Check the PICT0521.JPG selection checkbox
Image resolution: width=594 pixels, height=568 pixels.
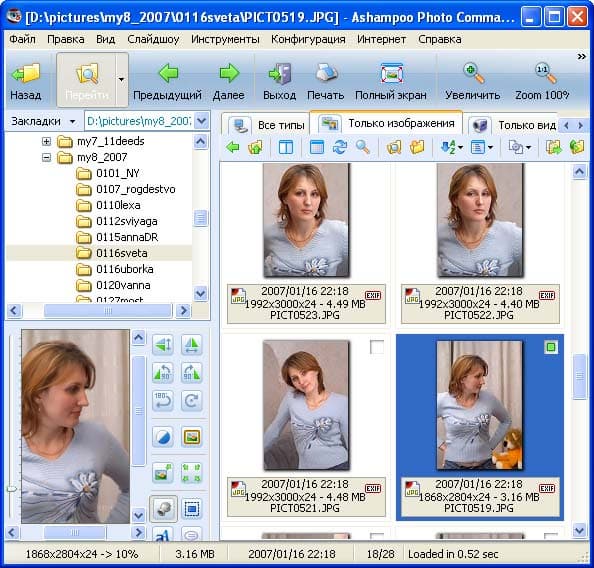(377, 347)
